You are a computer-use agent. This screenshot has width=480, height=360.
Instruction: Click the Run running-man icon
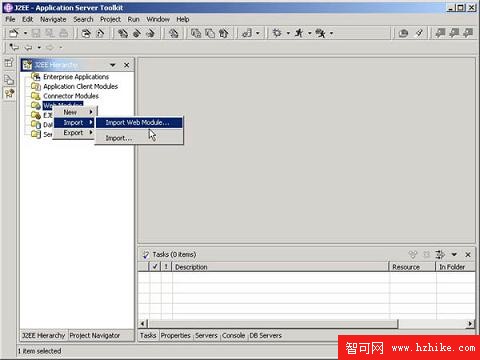[299, 33]
